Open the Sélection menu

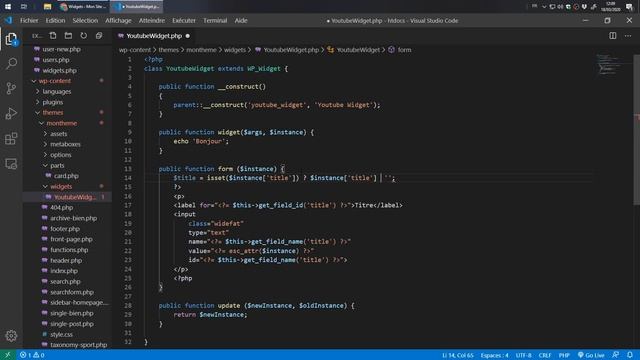tap(85, 20)
